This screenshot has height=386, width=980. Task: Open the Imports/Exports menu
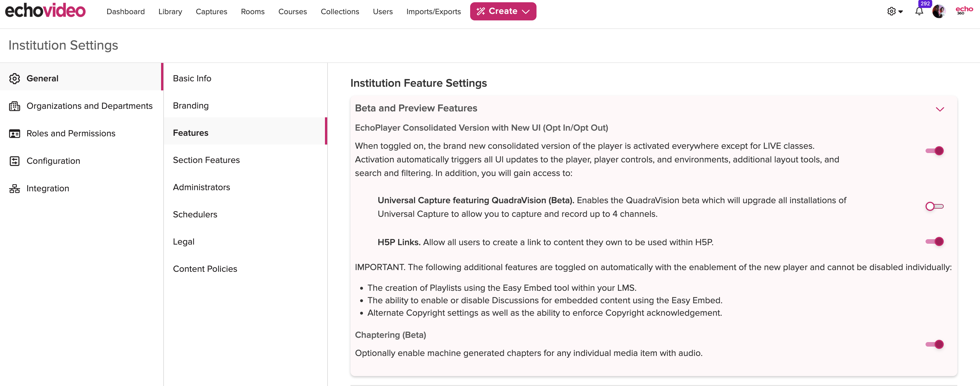tap(433, 11)
